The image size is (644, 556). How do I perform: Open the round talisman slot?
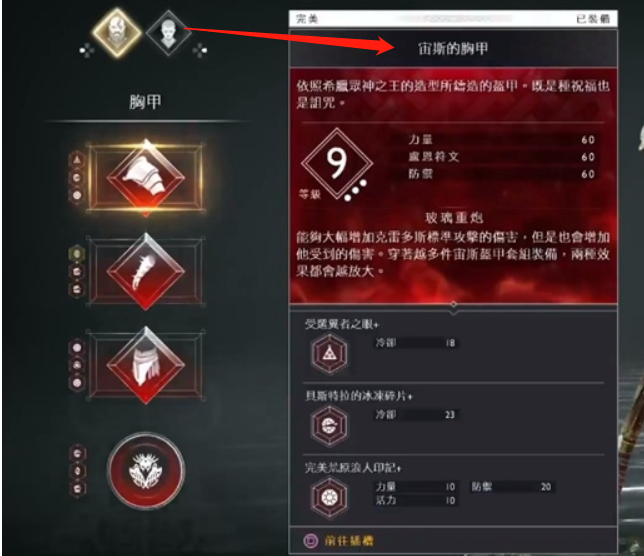pyautogui.click(x=146, y=471)
